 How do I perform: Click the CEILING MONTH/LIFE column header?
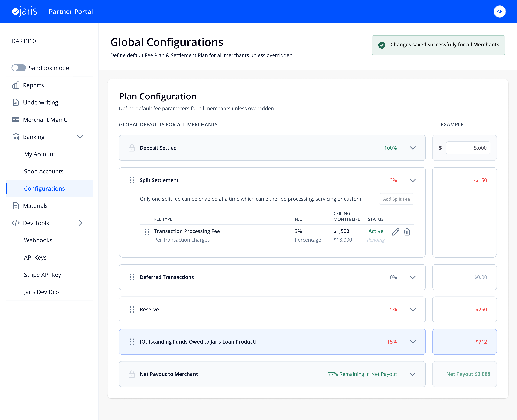click(347, 216)
